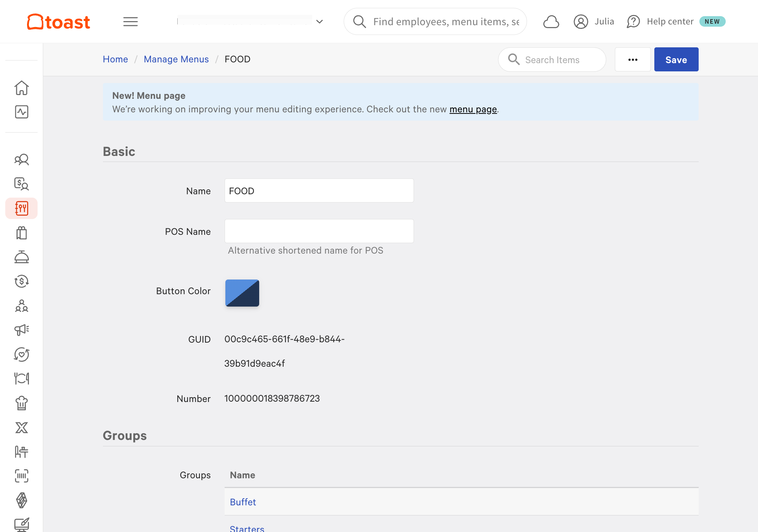Follow the new menu page link
The height and width of the screenshot is (532, 758).
point(473,109)
